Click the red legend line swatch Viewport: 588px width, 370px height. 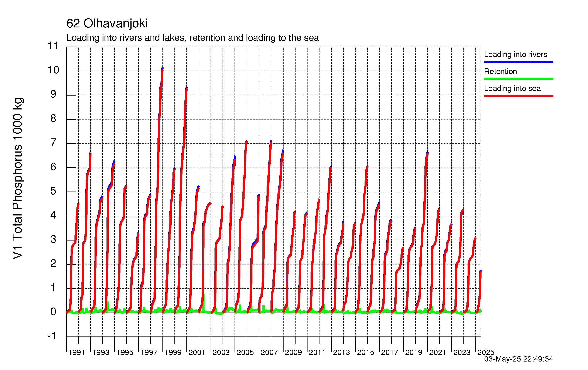point(519,96)
